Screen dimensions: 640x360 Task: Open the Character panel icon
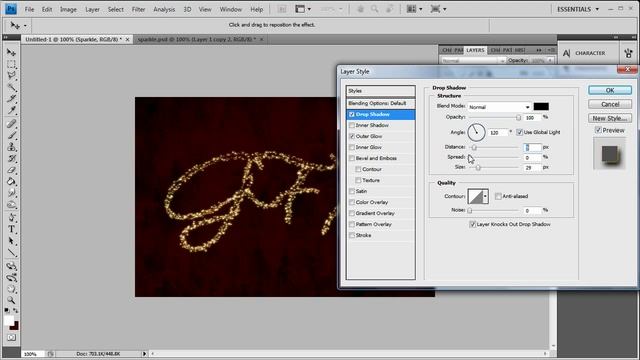tap(567, 53)
